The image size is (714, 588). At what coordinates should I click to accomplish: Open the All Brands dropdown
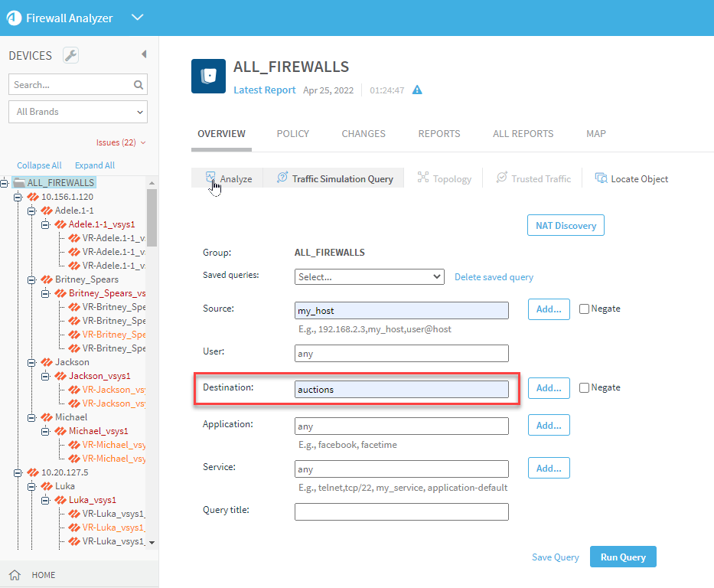coord(78,112)
